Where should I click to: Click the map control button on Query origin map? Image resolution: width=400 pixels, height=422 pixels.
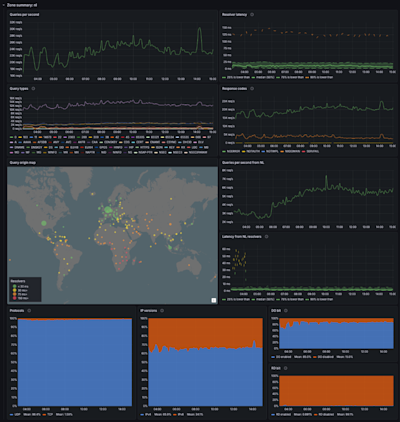click(214, 300)
